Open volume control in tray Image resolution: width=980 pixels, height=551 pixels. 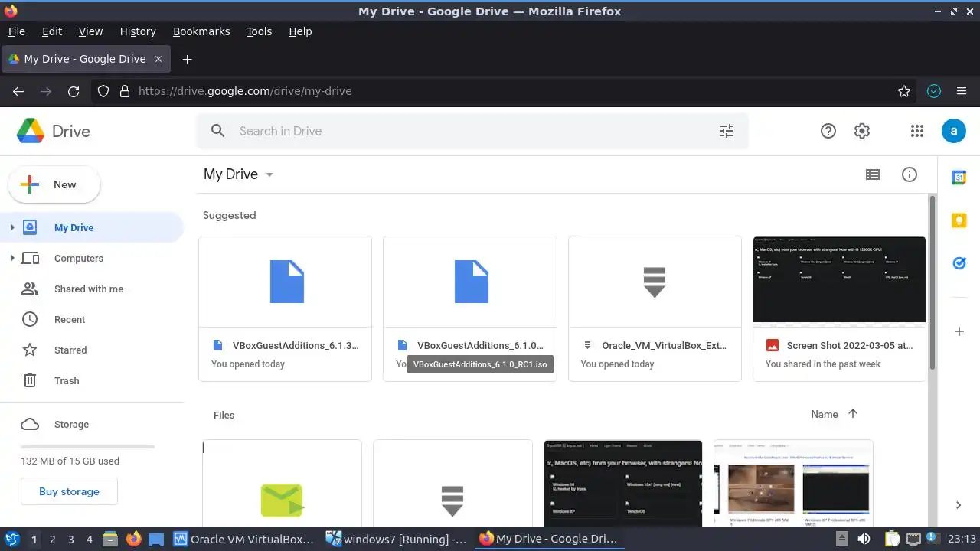(864, 539)
